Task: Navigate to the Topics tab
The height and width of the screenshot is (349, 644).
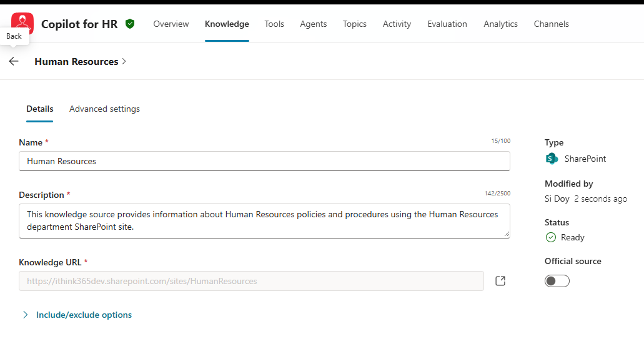Action: coord(354,24)
